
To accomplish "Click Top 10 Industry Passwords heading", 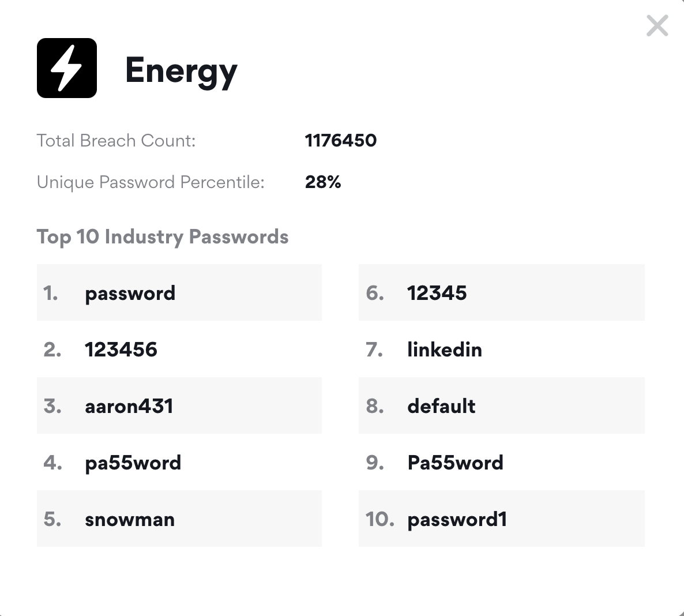I will (x=163, y=237).
